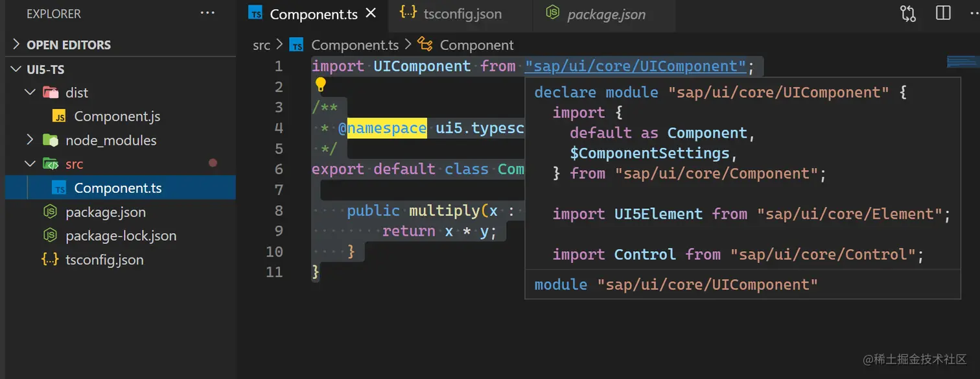
Task: Click the multiply method name
Action: 444,210
